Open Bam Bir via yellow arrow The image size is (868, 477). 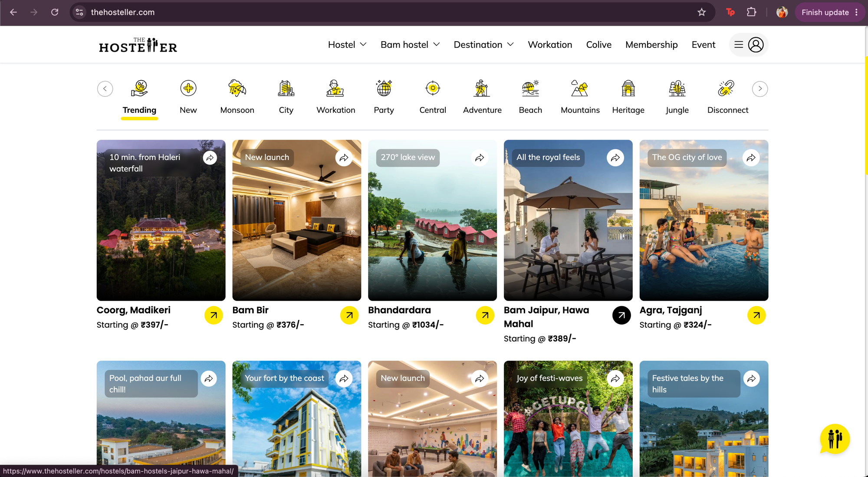349,315
